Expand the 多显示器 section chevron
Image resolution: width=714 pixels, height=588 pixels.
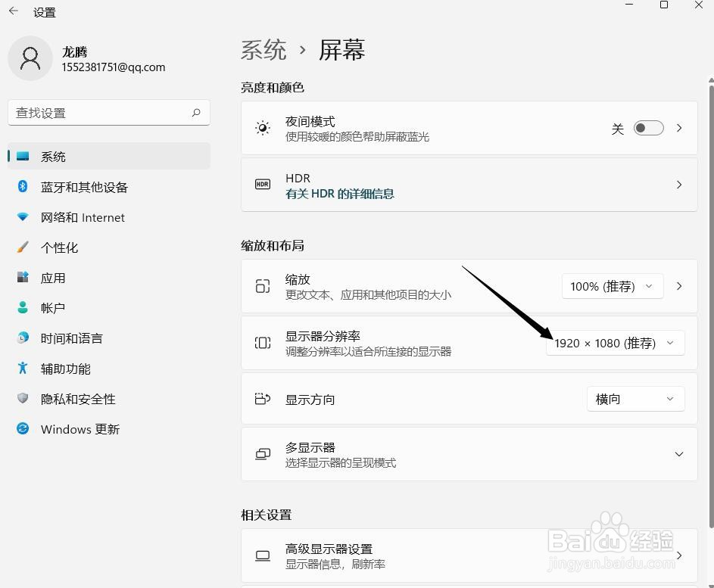[x=679, y=454]
